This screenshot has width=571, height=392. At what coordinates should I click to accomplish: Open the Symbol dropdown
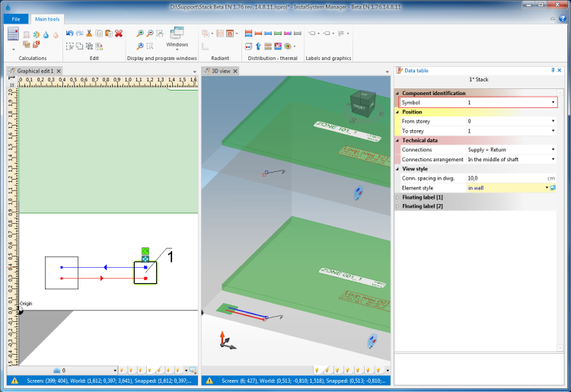point(553,103)
